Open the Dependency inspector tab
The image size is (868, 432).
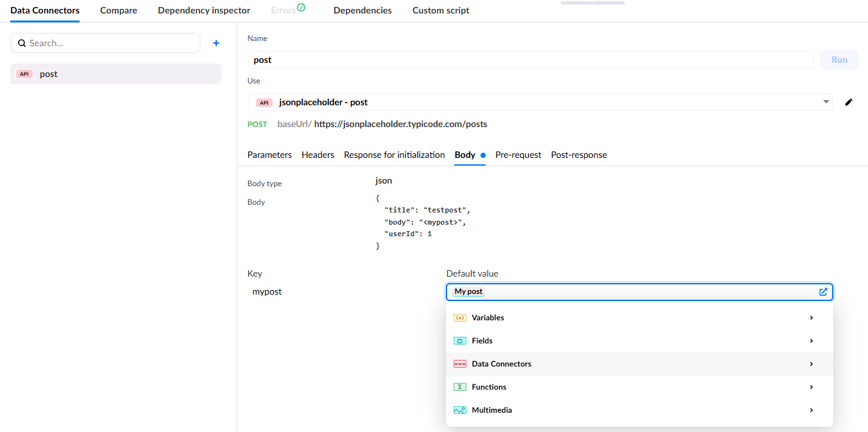click(x=204, y=10)
